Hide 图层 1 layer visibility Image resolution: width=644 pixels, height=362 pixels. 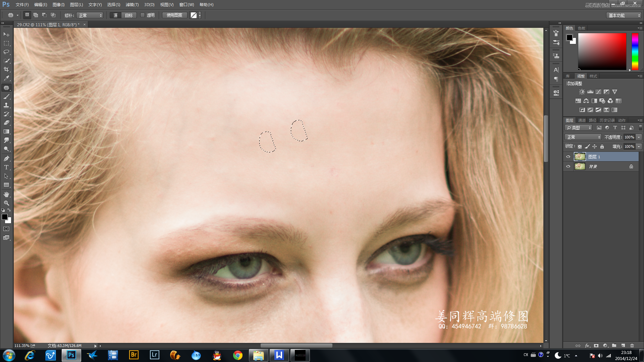click(x=568, y=157)
